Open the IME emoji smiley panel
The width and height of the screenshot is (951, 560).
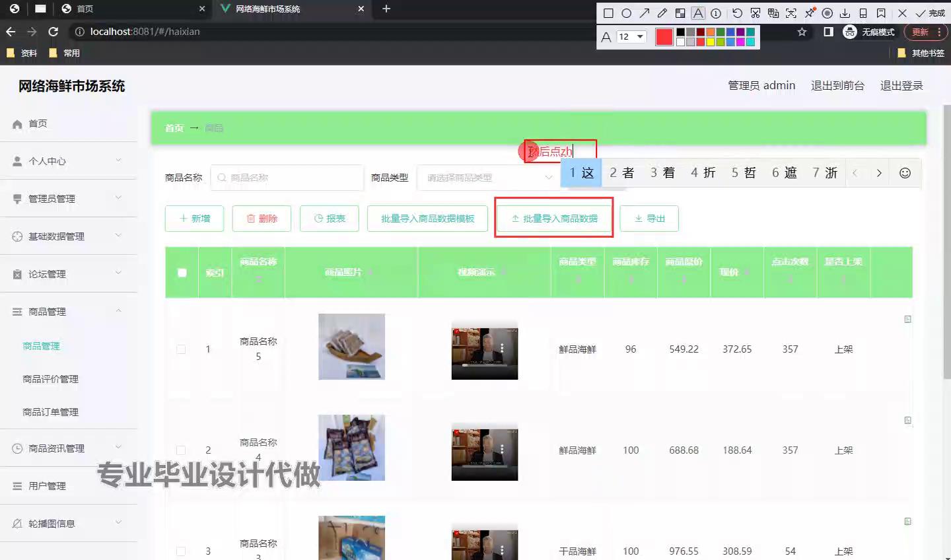(905, 173)
